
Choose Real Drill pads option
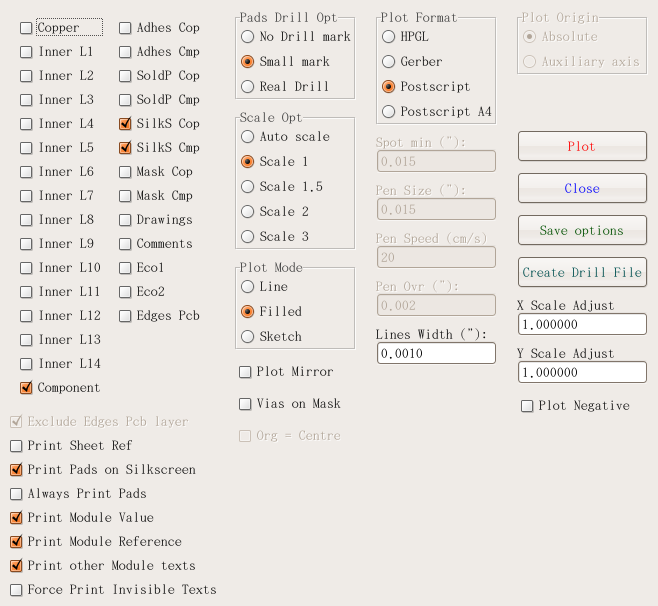247,87
